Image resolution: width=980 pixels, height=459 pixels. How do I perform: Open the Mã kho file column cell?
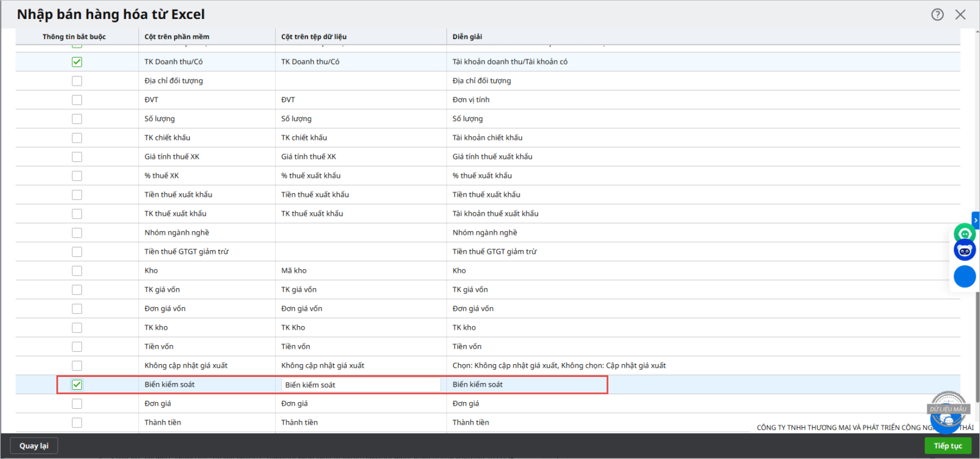pyautogui.click(x=360, y=271)
